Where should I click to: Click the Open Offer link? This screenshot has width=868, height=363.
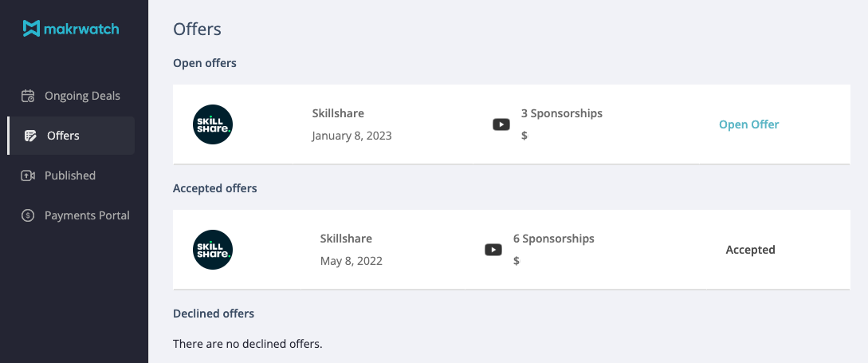point(748,124)
